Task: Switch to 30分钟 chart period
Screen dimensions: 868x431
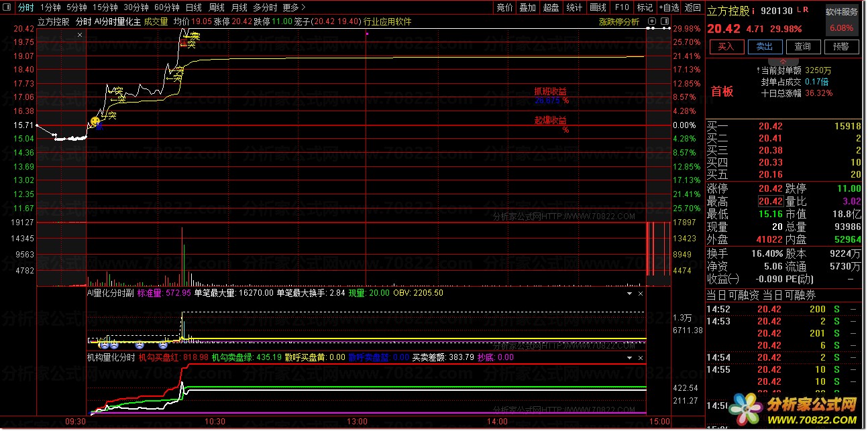Action: 136,7
